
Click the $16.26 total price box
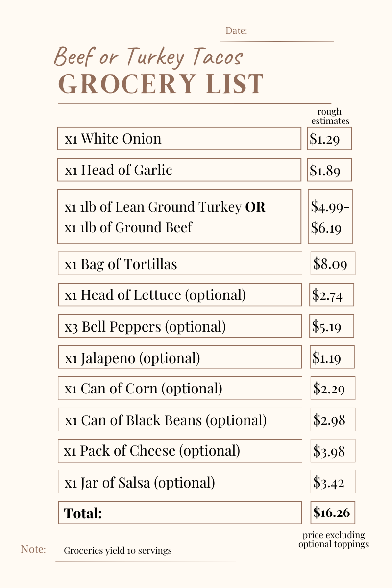(x=333, y=513)
